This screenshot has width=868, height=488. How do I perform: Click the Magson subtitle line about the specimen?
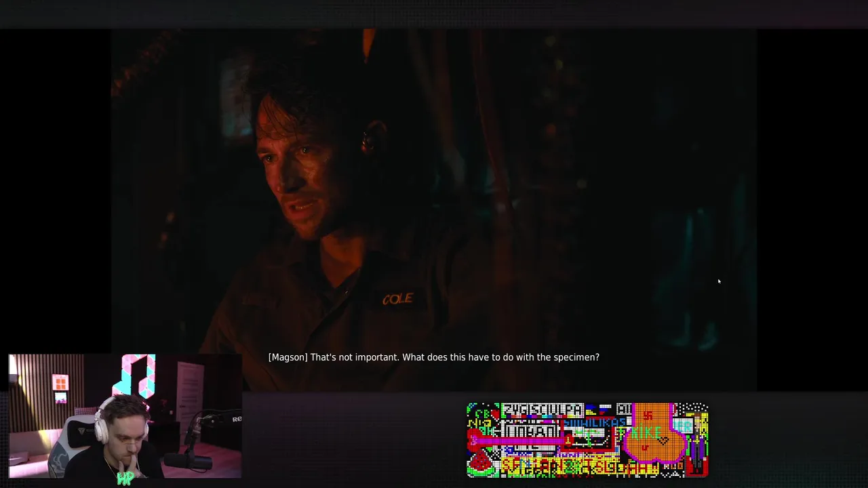tap(434, 357)
